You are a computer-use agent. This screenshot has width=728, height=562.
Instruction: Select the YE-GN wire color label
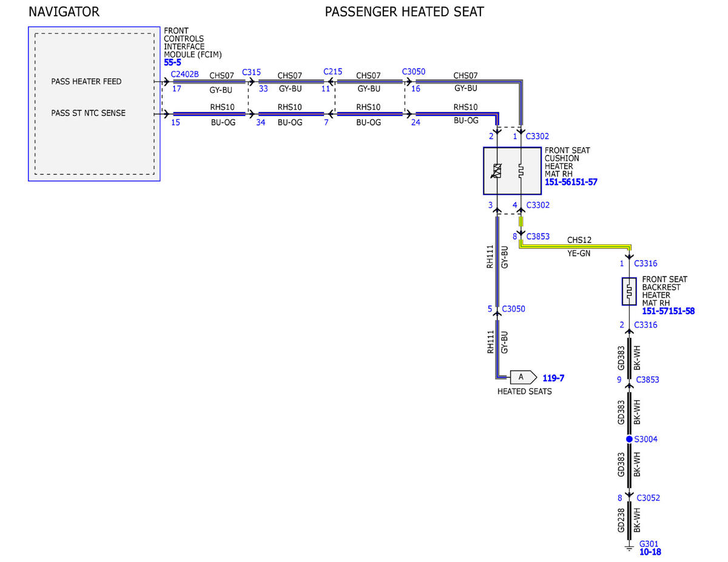coord(579,253)
